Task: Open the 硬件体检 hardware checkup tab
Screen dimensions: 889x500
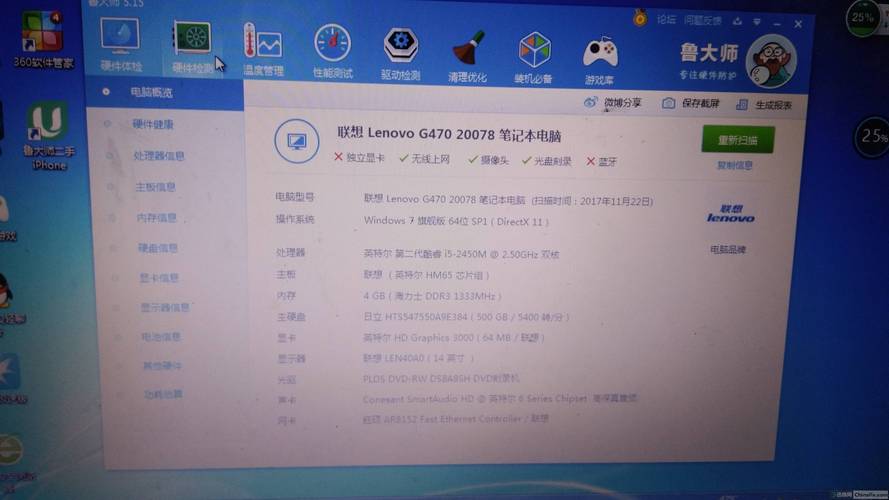Action: click(120, 45)
